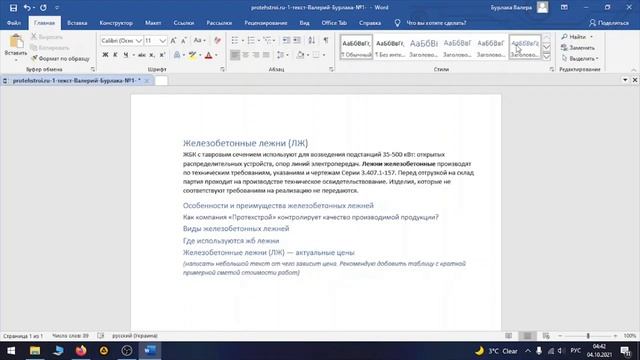Open the Styles pane launcher
640x360 pixels.
click(x=551, y=69)
